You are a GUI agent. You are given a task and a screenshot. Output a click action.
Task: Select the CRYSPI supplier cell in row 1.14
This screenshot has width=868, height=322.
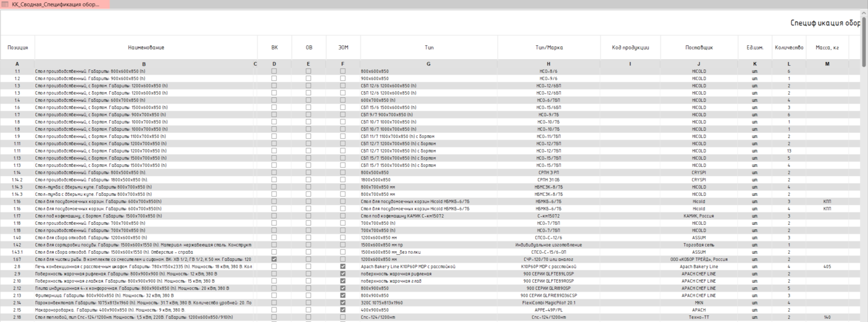(x=698, y=172)
